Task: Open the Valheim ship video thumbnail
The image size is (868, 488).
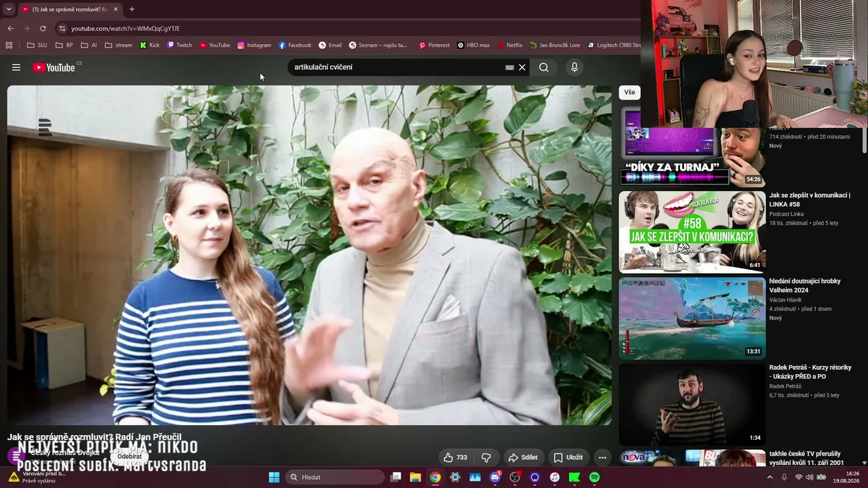Action: [x=692, y=318]
